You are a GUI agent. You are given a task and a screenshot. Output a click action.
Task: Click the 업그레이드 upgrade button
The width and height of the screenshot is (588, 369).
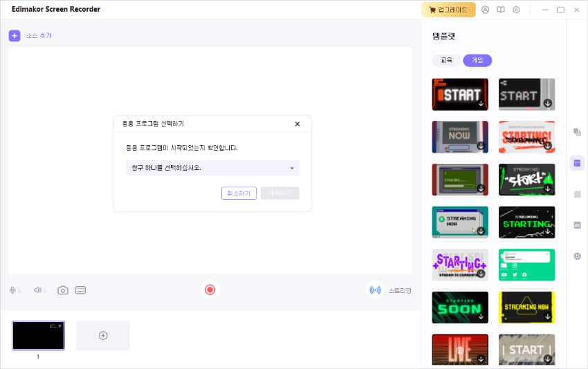[x=448, y=10]
